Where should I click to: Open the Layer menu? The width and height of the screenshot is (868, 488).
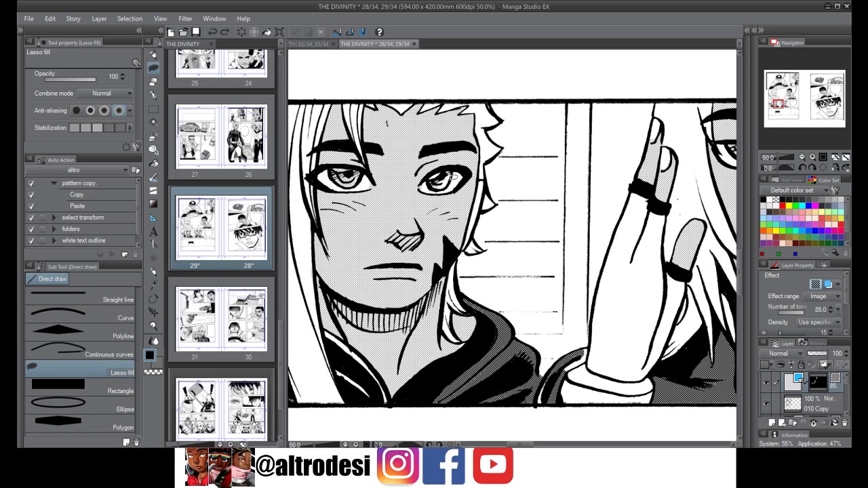click(x=99, y=18)
